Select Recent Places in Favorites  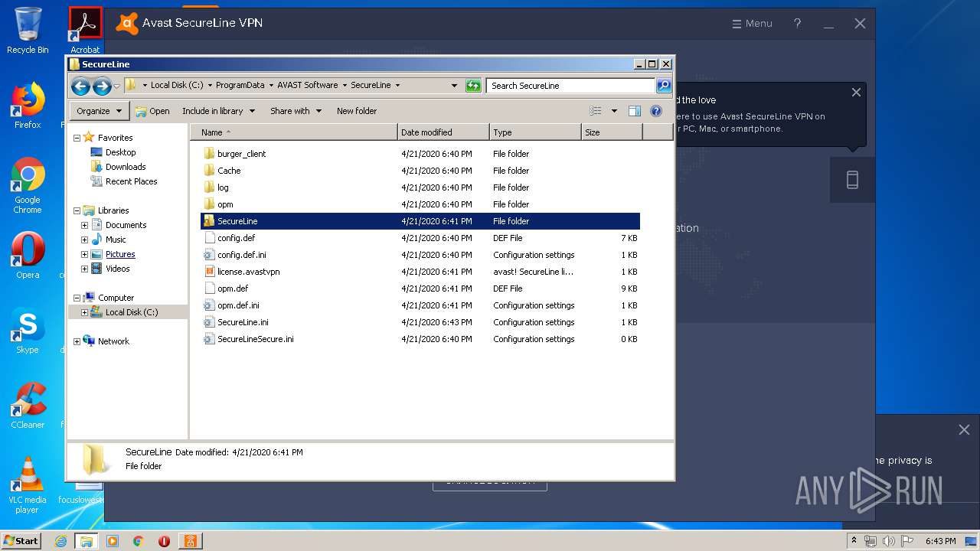pos(131,181)
